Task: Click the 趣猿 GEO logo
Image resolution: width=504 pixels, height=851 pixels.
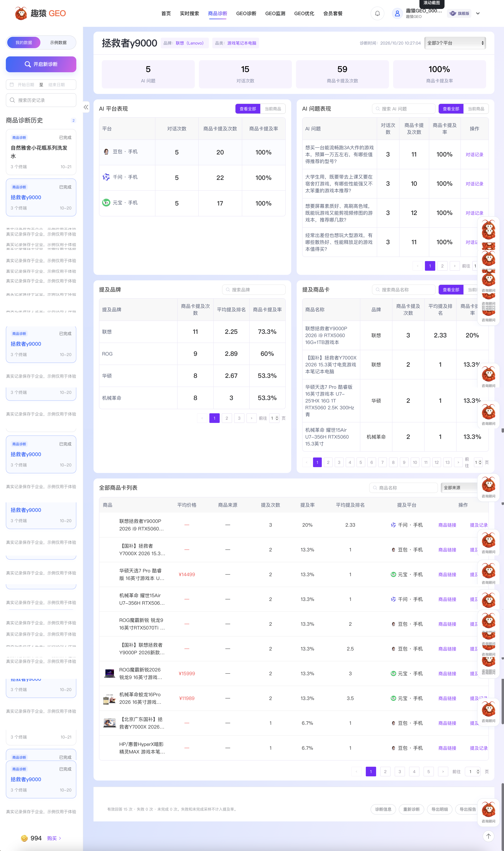Action: click(40, 13)
